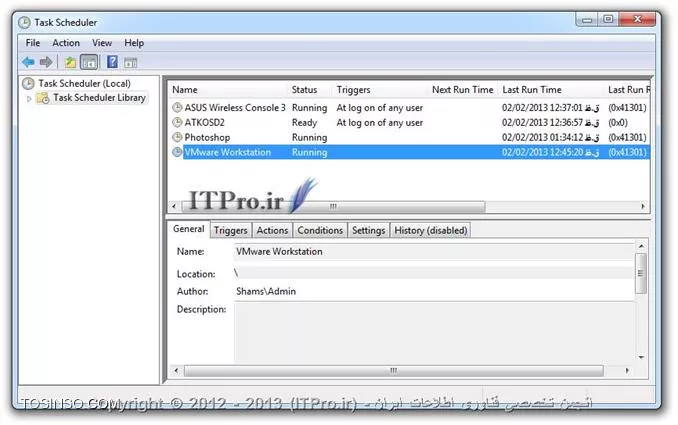
Task: Click the details pane scroll up arrow
Action: pyautogui.click(x=641, y=246)
